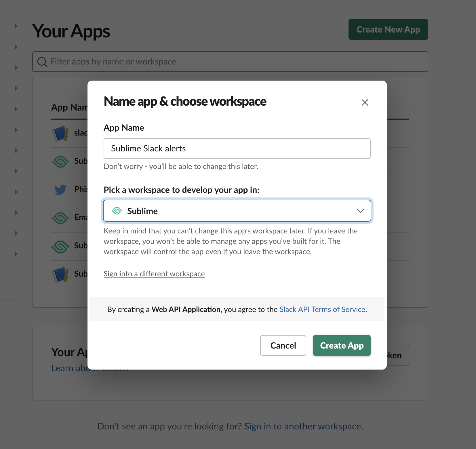Click the Create App button
The height and width of the screenshot is (449, 476).
click(x=342, y=345)
